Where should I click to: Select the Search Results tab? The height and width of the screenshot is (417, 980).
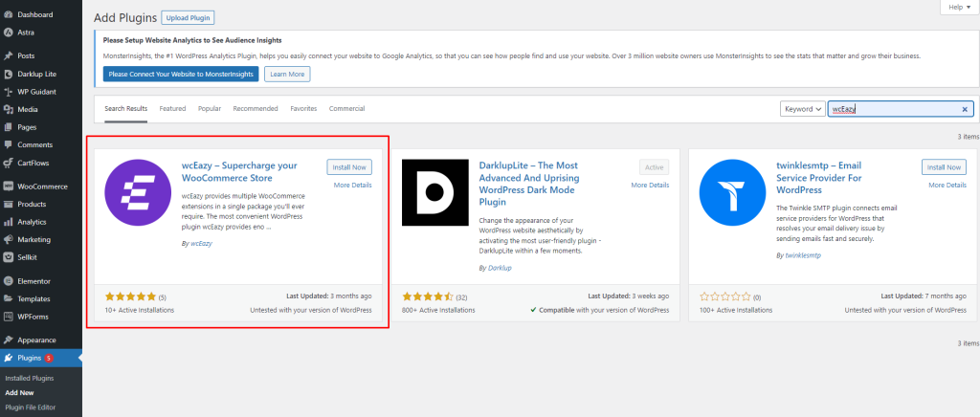125,109
